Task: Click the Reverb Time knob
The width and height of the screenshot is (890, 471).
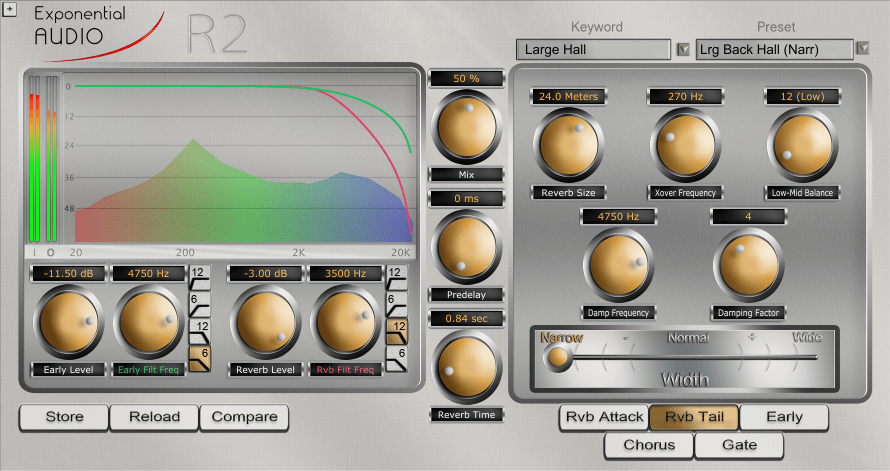Action: coord(467,367)
